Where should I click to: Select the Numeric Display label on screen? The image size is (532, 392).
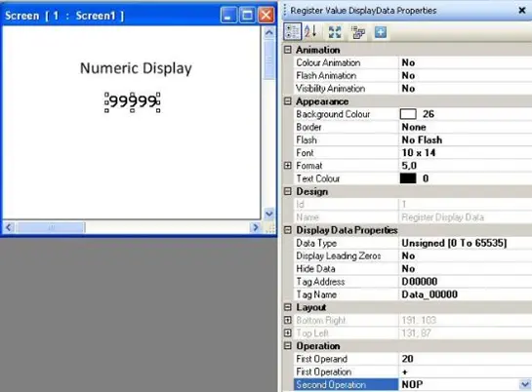point(136,68)
